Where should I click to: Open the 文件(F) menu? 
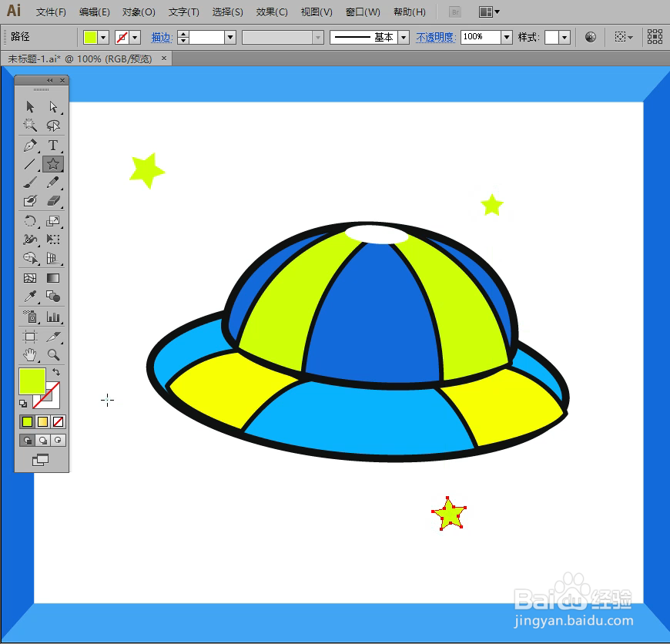[x=51, y=12]
